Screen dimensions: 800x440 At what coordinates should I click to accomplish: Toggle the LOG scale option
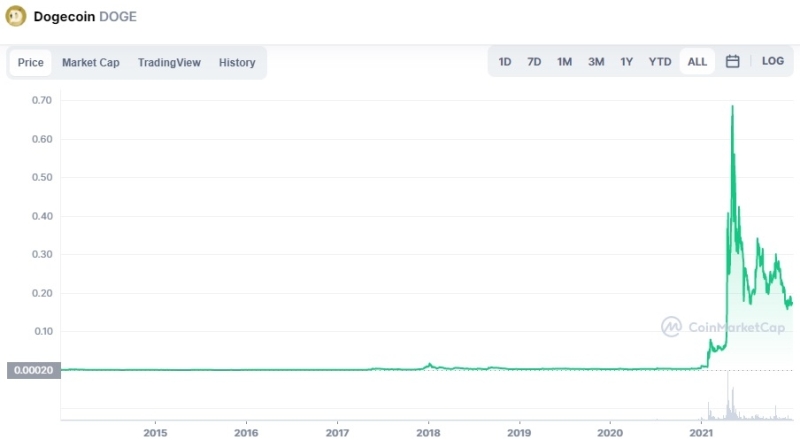[772, 61]
